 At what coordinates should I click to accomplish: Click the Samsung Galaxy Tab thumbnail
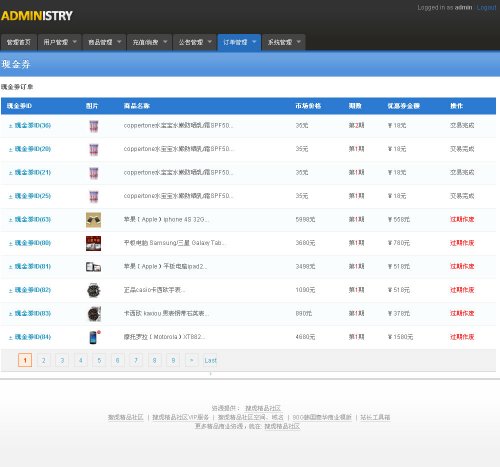click(x=93, y=243)
